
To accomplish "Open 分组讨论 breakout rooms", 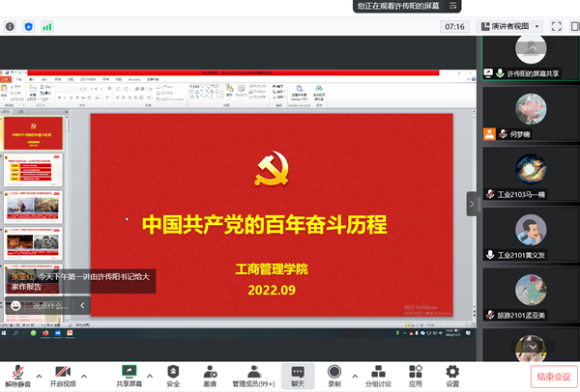I will (x=378, y=377).
